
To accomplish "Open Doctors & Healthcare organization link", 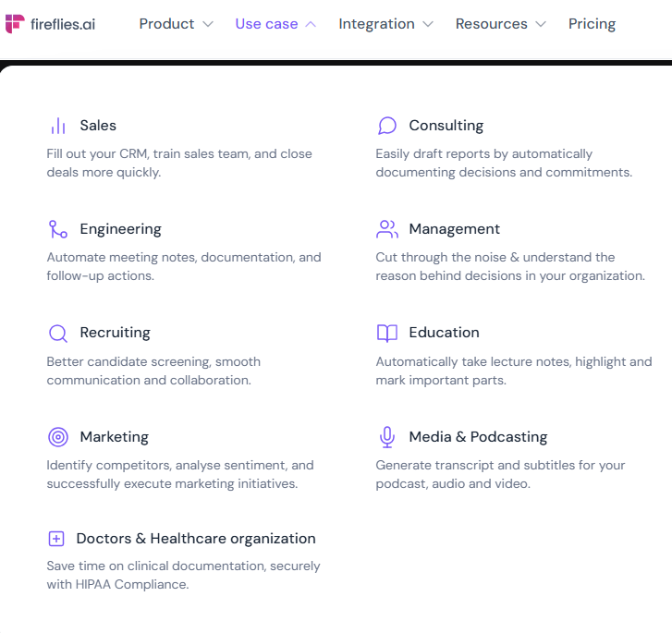I will (196, 539).
